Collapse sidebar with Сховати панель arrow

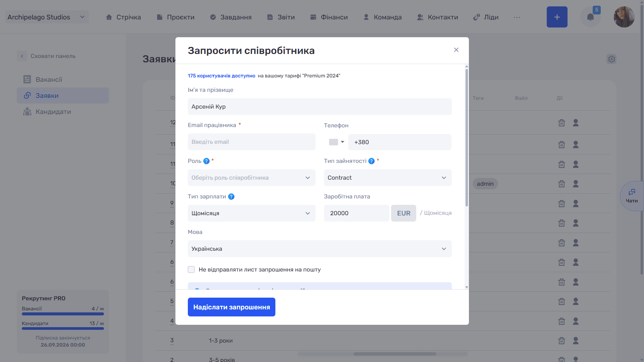pyautogui.click(x=22, y=56)
